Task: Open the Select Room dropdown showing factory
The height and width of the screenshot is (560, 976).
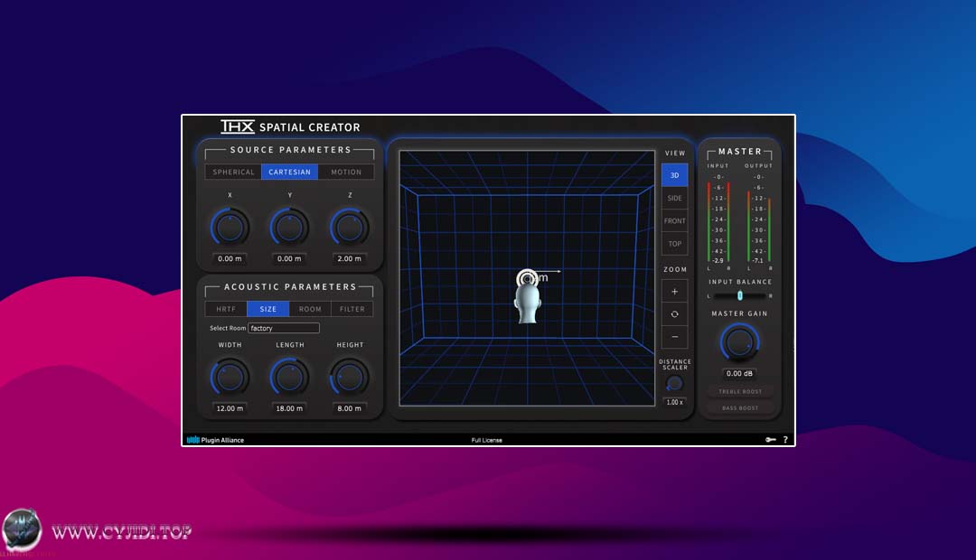Action: click(x=284, y=328)
